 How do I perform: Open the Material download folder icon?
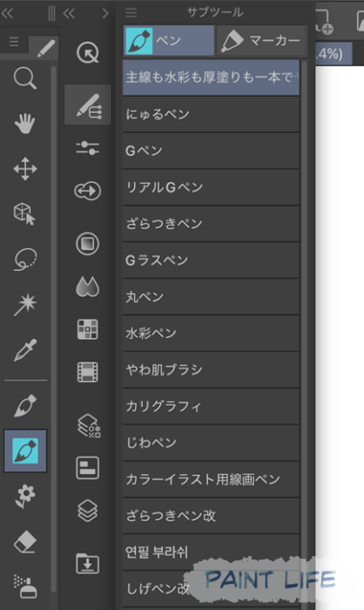point(87,563)
